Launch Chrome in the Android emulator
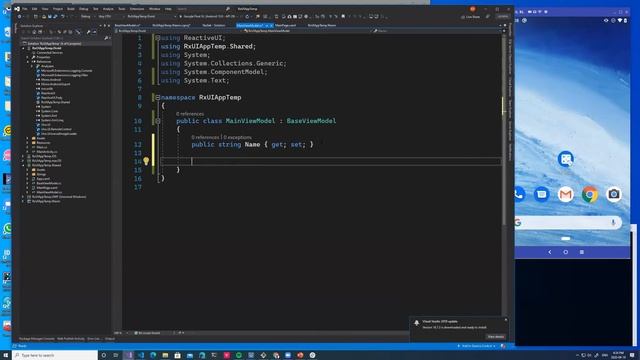The height and width of the screenshot is (360, 640). click(x=590, y=195)
